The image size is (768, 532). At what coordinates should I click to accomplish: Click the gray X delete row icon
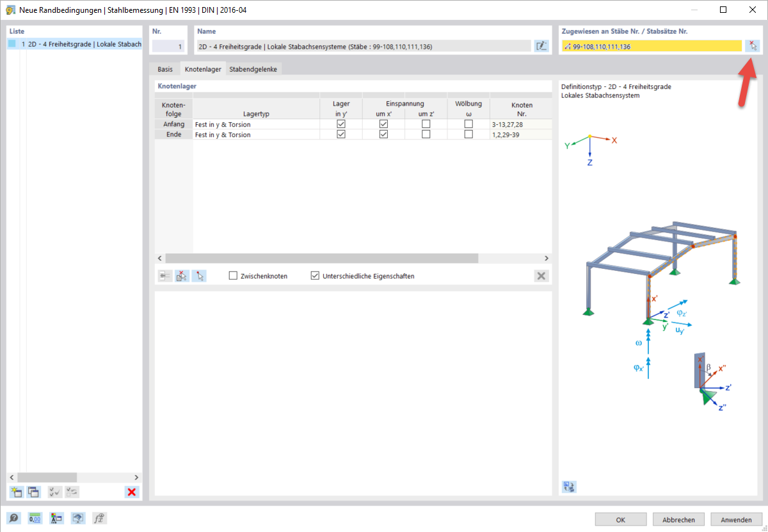(541, 276)
